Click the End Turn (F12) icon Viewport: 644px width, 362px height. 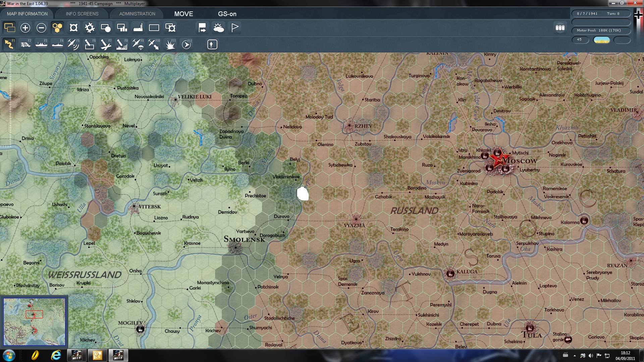(186, 44)
